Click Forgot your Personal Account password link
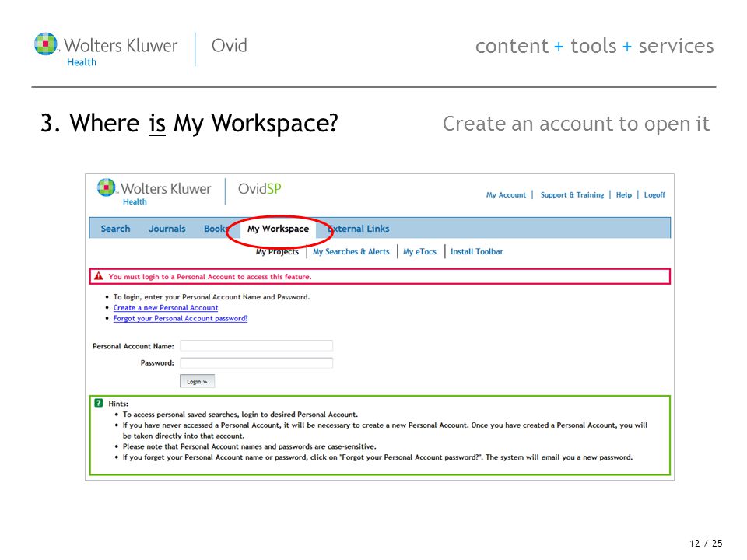This screenshot has width=747, height=560. click(x=181, y=318)
